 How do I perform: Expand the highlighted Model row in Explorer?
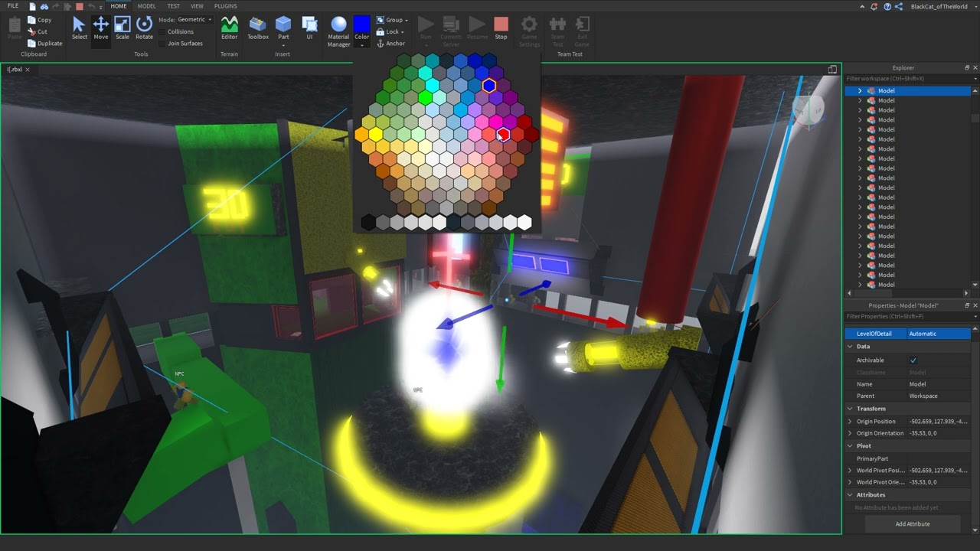tap(859, 90)
